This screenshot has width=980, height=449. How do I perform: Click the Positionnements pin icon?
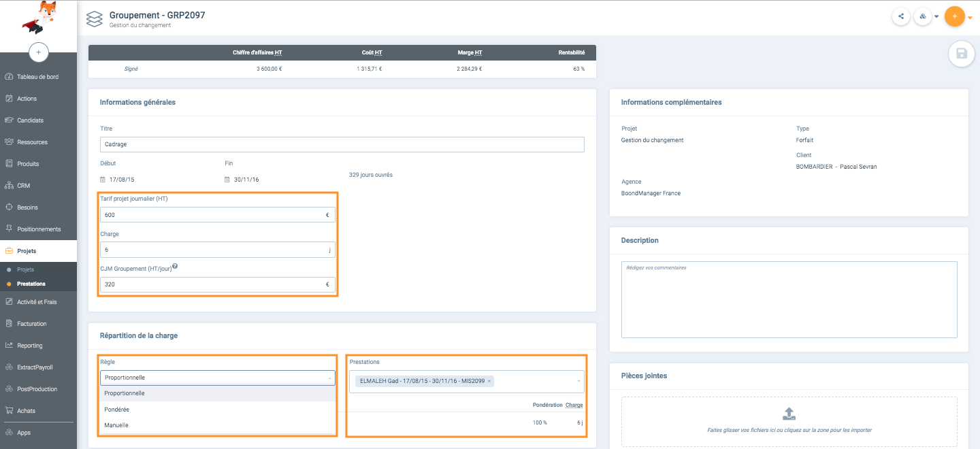click(9, 229)
